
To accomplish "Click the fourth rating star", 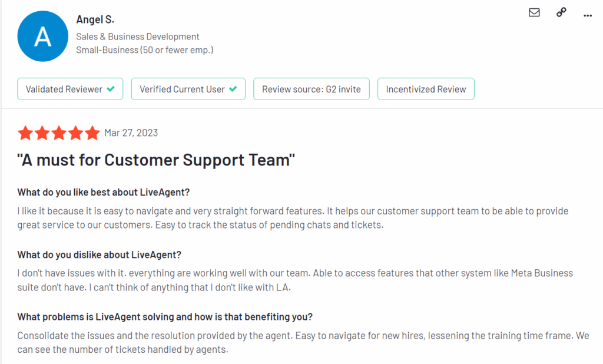I will 75,133.
